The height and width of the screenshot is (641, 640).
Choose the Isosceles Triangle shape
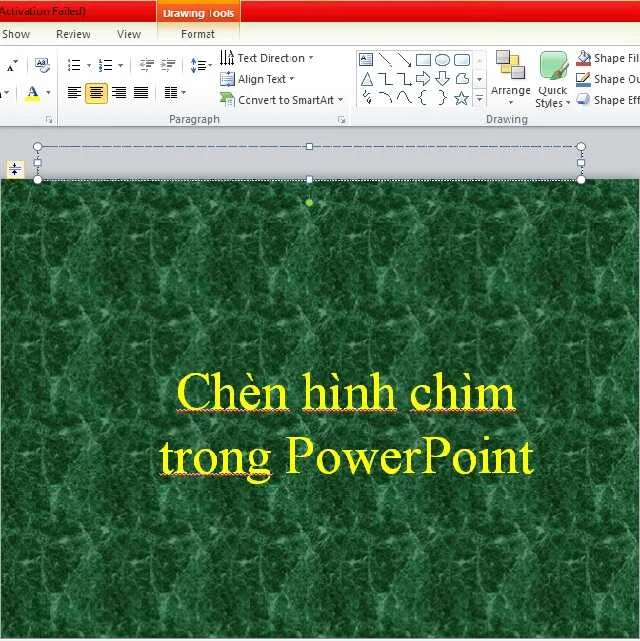pyautogui.click(x=367, y=79)
